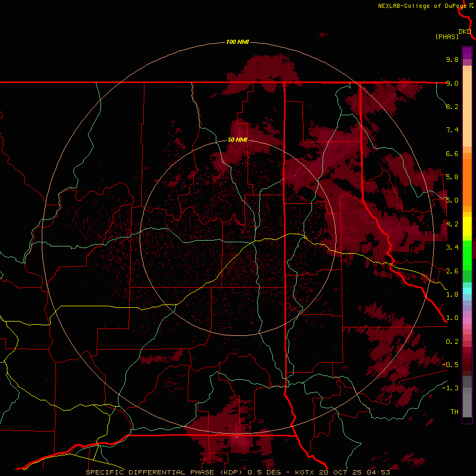This screenshot has height=476, width=476.
Task: Pick the purple segment atop the color bar
Action: pos(467,53)
